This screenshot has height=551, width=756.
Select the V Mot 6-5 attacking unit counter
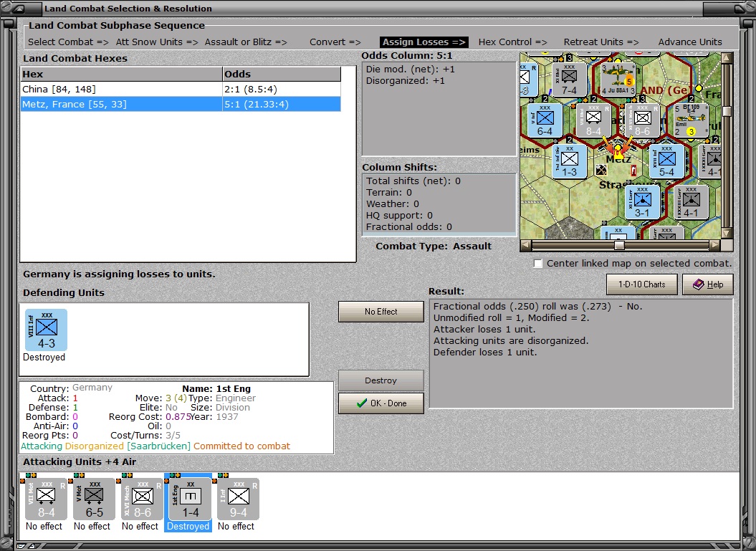[94, 499]
